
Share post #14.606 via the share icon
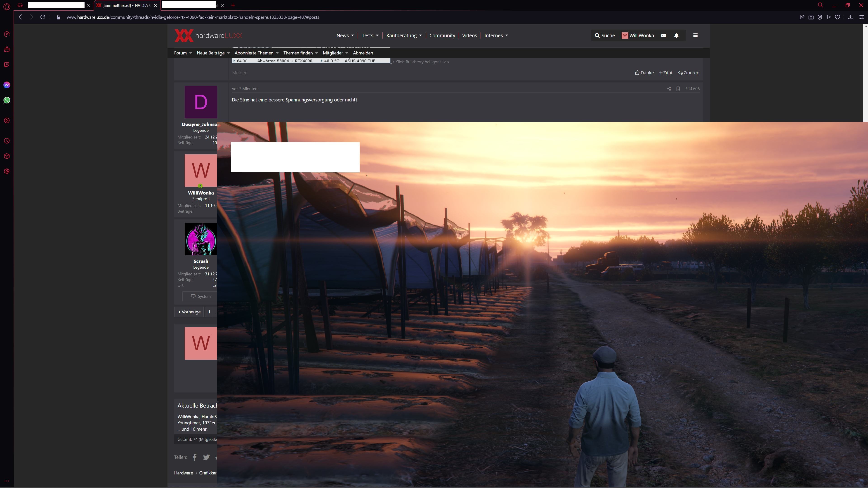click(669, 89)
